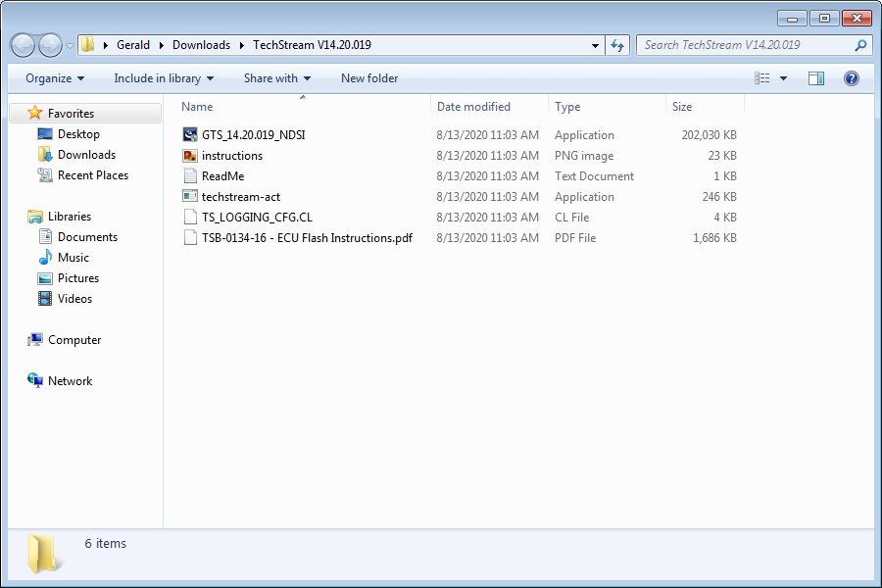882x588 pixels.
Task: Click the Recent Places icon
Action: click(x=45, y=175)
